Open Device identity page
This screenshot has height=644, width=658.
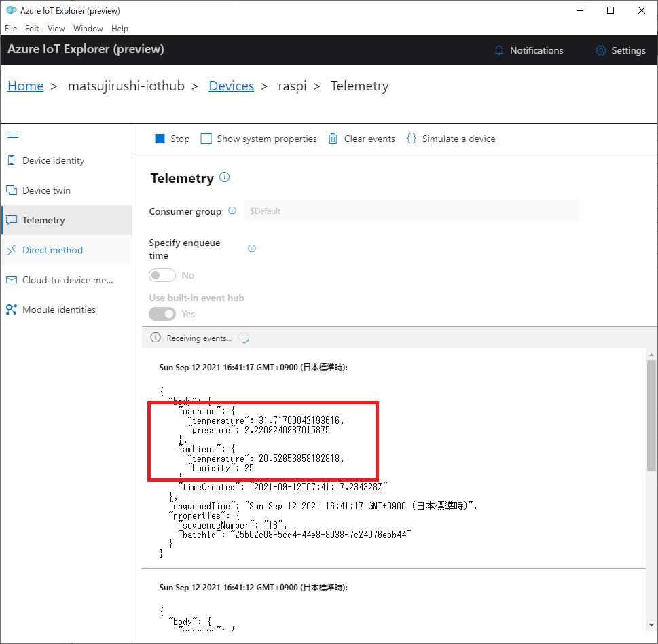click(67, 160)
